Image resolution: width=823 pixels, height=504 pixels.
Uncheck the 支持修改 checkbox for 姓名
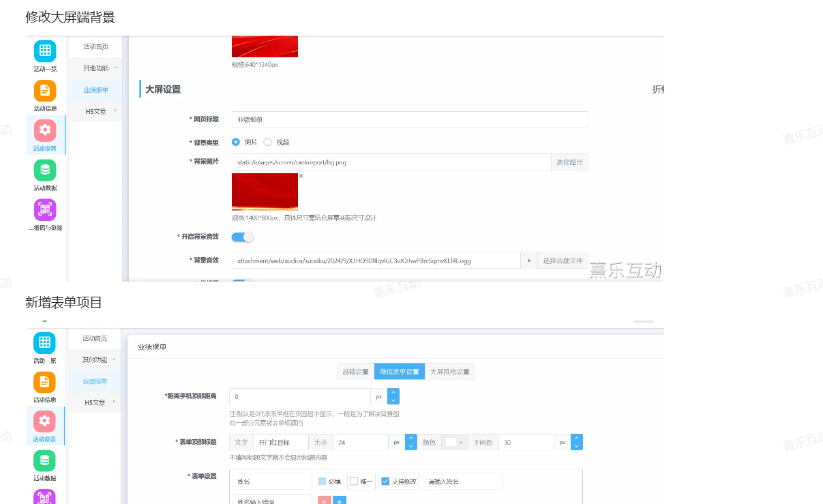click(x=385, y=481)
